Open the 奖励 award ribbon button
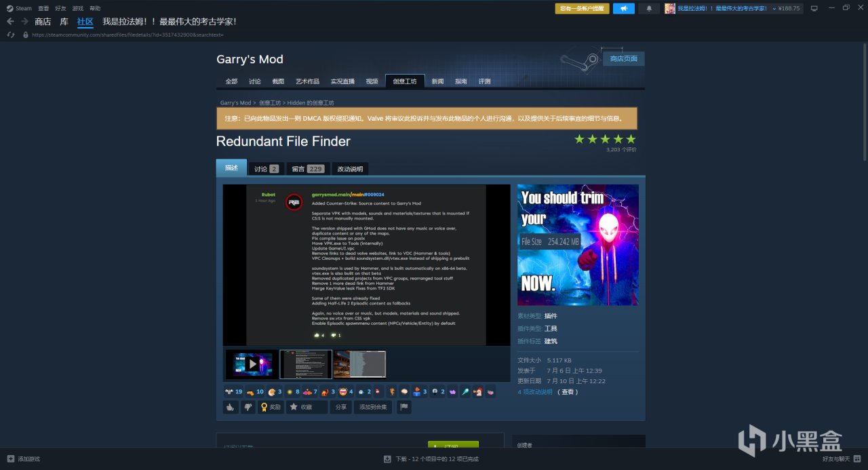 [x=271, y=407]
